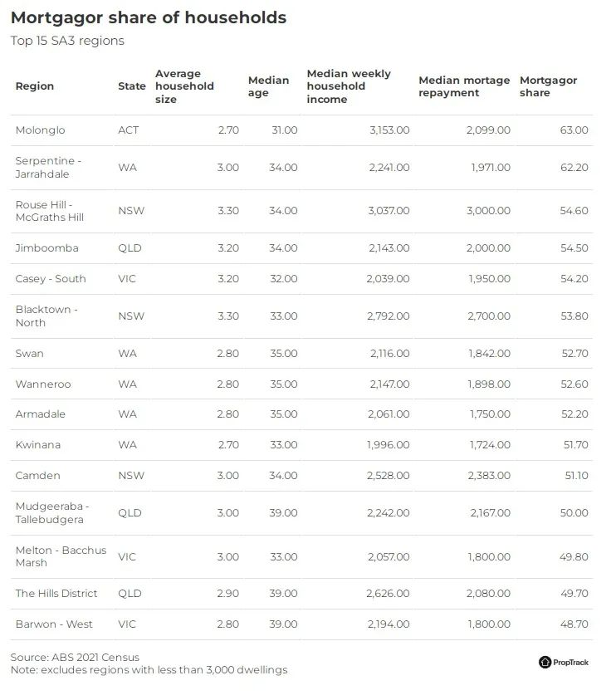Click the Mudgeeraba - Tallebudgera region cell
This screenshot has width=616, height=695.
pos(52,513)
